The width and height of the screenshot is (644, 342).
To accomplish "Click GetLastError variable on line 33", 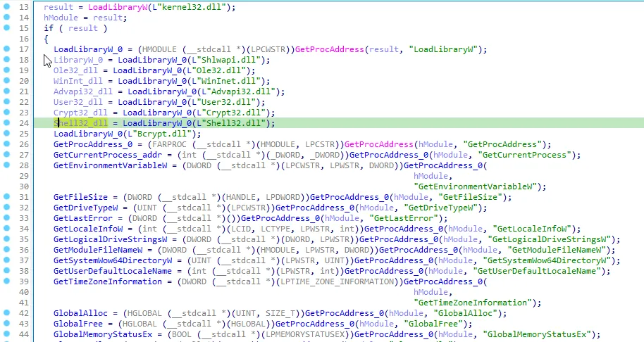I will coord(83,218).
